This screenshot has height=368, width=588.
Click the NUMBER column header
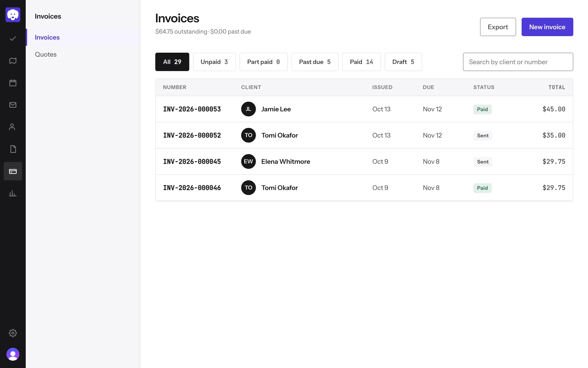175,87
